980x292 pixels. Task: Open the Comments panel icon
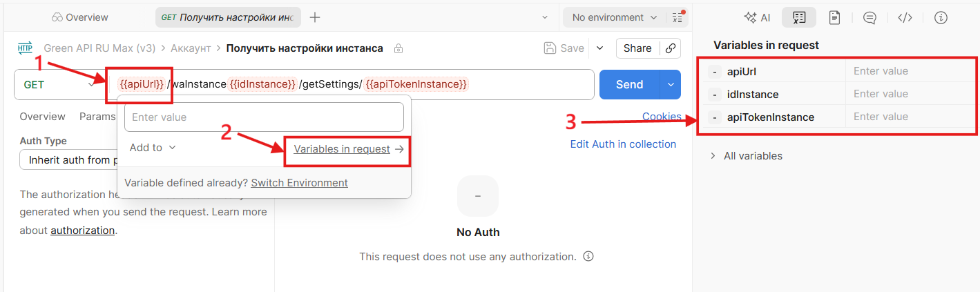coord(869,18)
